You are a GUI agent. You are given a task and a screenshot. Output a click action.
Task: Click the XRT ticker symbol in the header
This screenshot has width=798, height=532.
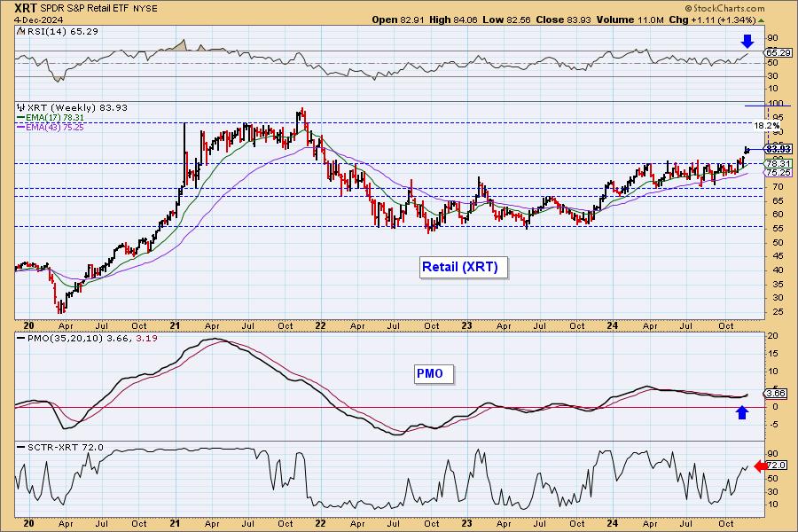pos(26,8)
